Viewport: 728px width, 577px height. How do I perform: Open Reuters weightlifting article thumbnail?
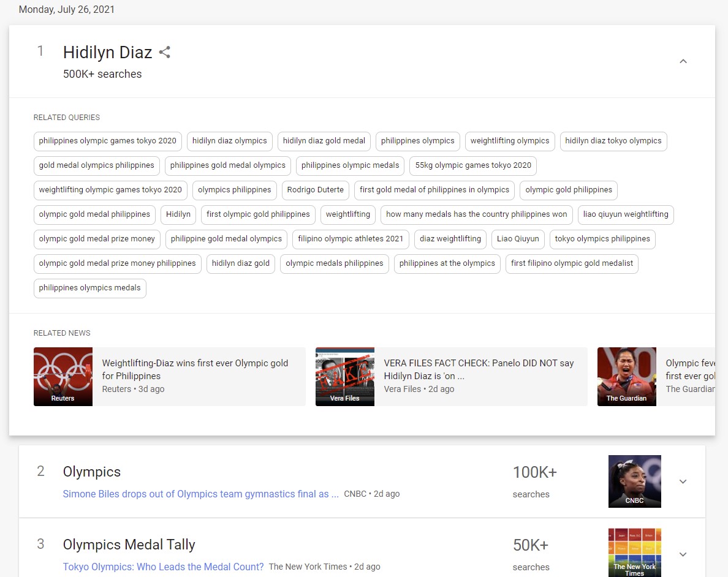(x=63, y=377)
